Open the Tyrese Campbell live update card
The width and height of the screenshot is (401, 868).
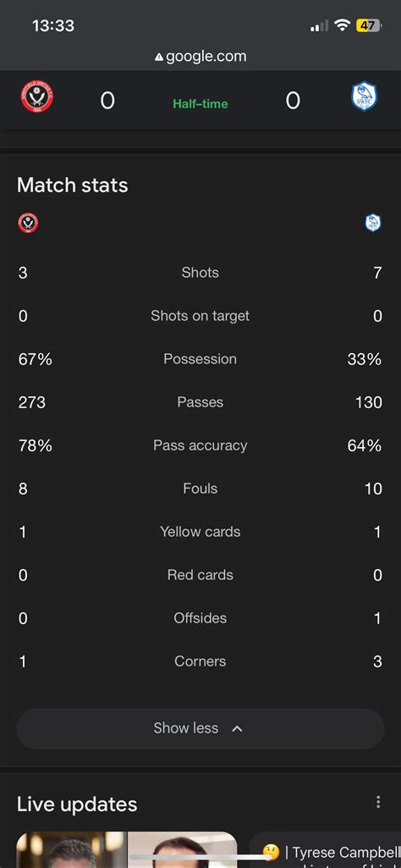(x=326, y=849)
